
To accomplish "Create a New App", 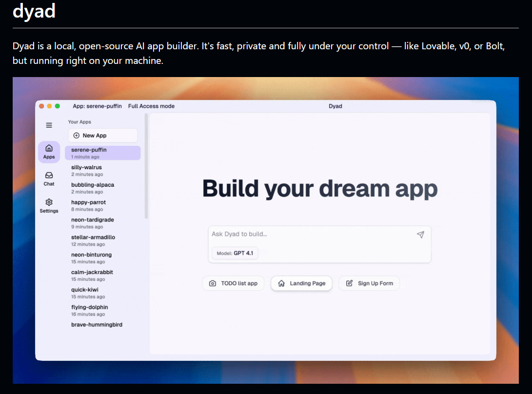I will 102,136.
